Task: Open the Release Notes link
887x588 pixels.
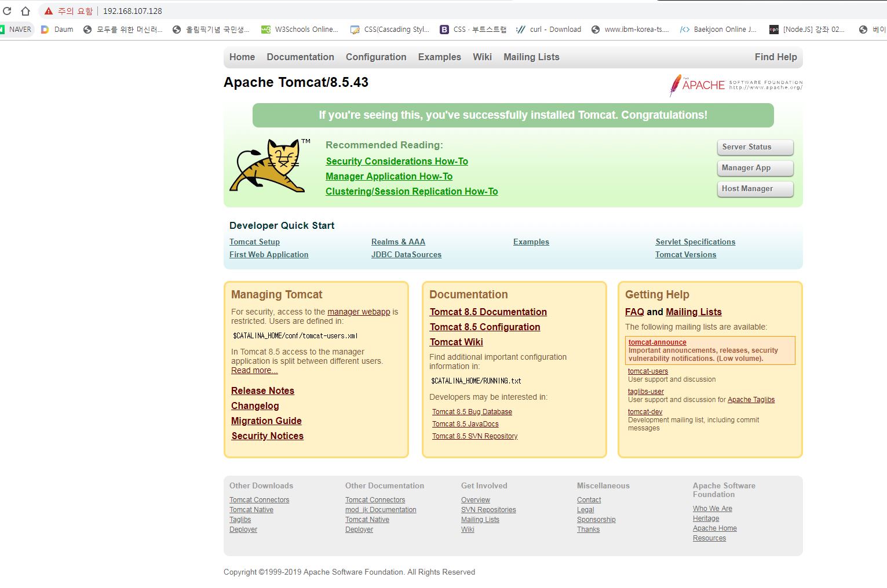Action: click(x=262, y=390)
